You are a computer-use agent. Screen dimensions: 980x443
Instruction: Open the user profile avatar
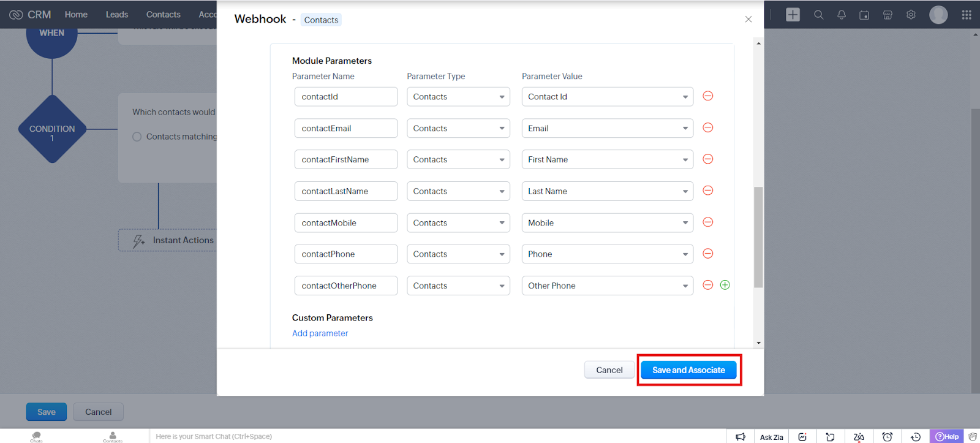click(938, 15)
